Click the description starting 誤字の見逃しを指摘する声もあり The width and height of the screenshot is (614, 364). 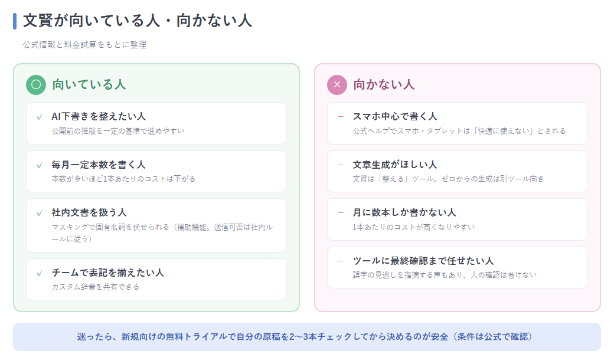(x=445, y=275)
